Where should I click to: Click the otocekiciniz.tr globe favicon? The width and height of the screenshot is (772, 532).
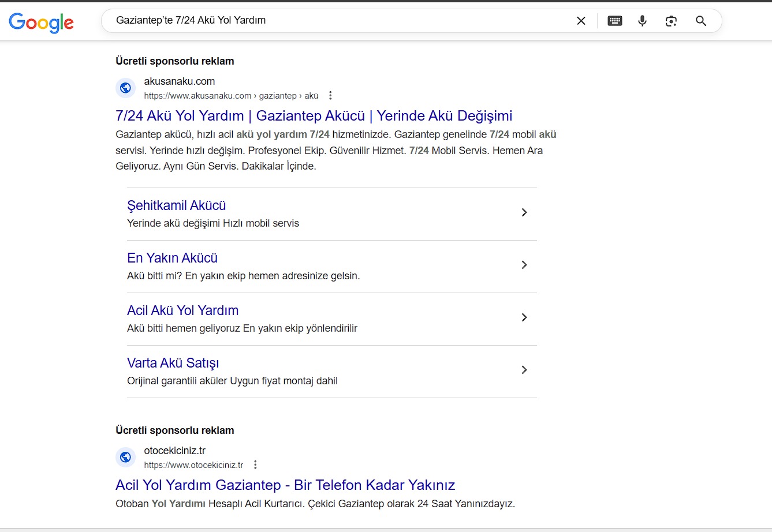(125, 458)
